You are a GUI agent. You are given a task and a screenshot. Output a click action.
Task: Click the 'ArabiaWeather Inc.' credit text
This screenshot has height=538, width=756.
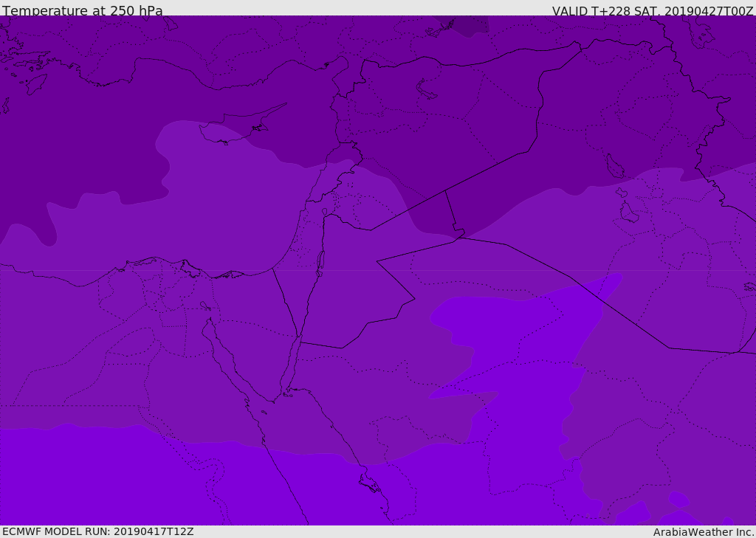[704, 532]
